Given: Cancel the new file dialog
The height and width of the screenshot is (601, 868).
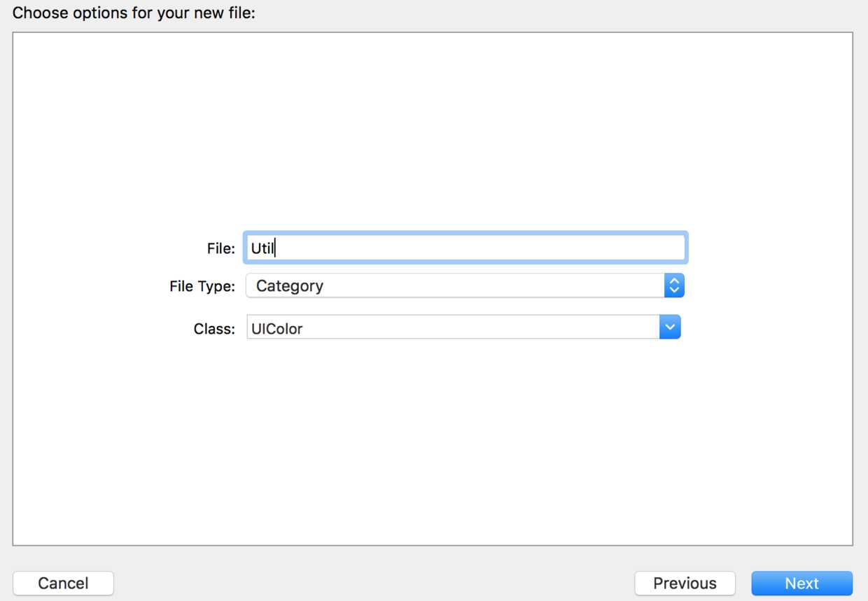Looking at the screenshot, I should [x=63, y=584].
